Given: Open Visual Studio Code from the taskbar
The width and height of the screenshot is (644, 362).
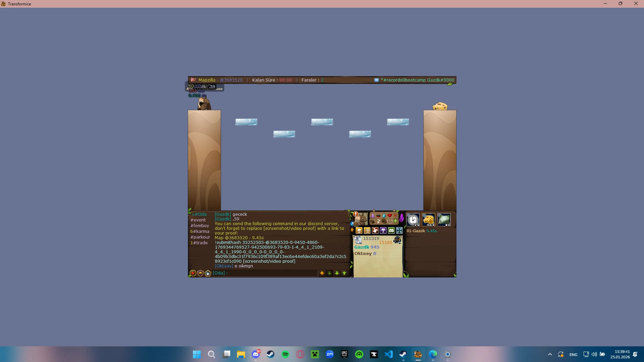Looking at the screenshot, I should coord(389,354).
